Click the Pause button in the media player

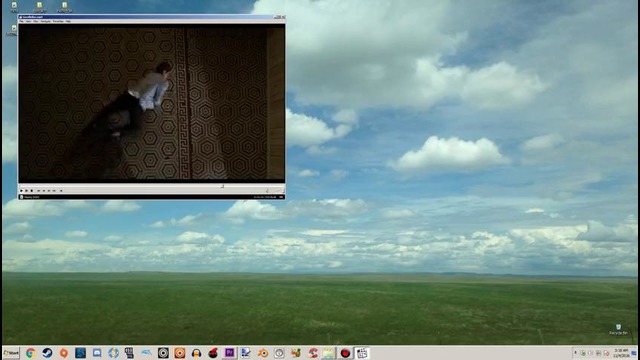coord(27,191)
